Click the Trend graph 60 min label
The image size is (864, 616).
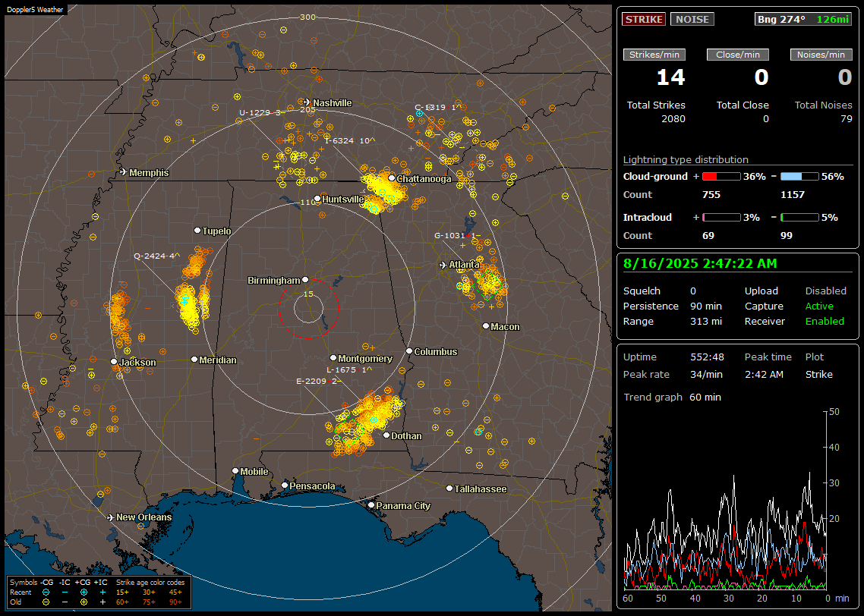(x=672, y=398)
